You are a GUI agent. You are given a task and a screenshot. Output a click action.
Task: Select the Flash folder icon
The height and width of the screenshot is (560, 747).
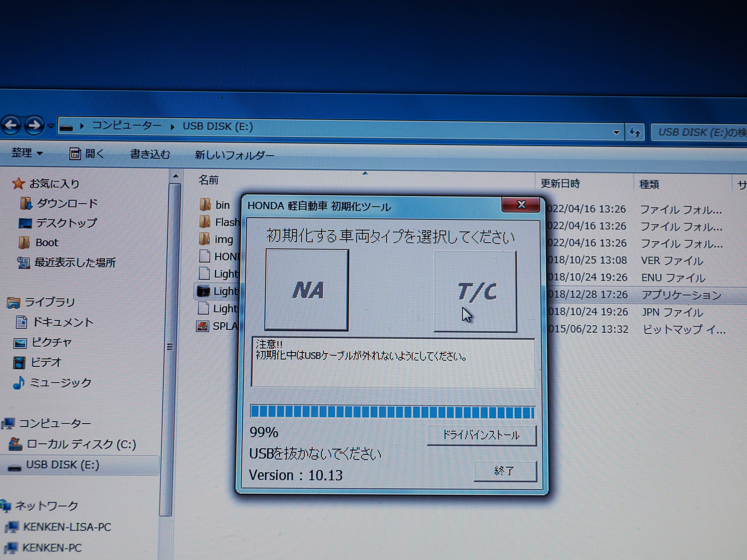205,221
